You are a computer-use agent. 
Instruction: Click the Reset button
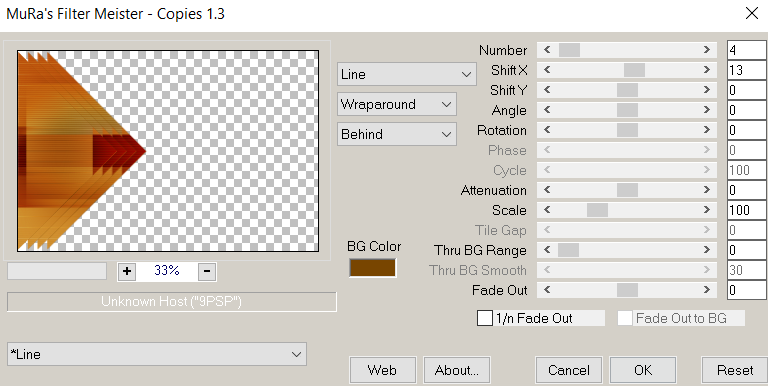pos(735,370)
